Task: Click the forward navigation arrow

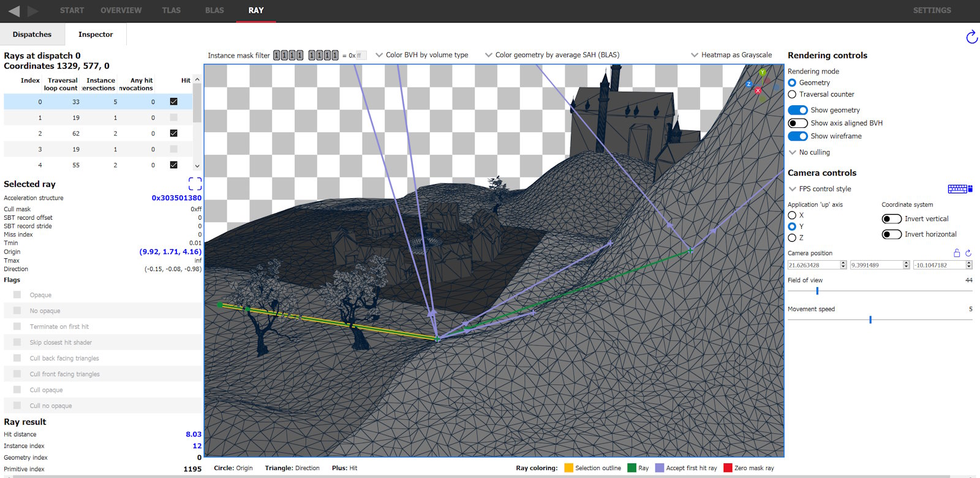Action: (x=33, y=11)
